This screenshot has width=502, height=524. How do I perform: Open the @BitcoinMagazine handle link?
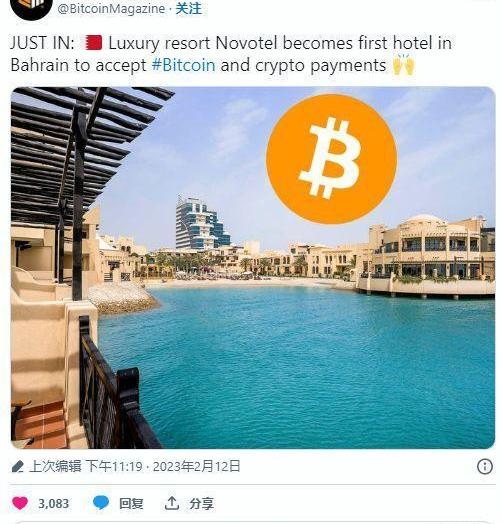click(111, 9)
